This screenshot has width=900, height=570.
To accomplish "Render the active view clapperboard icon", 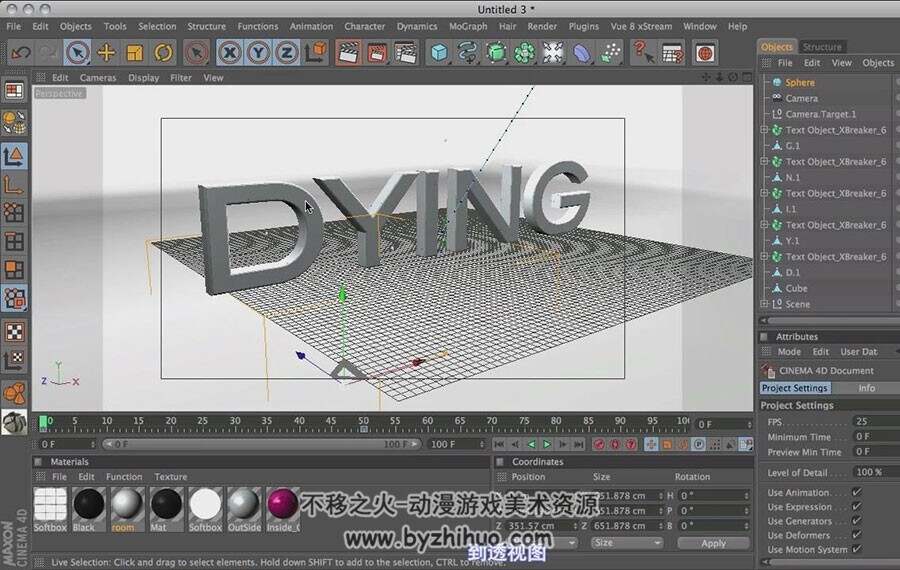I will pos(348,53).
